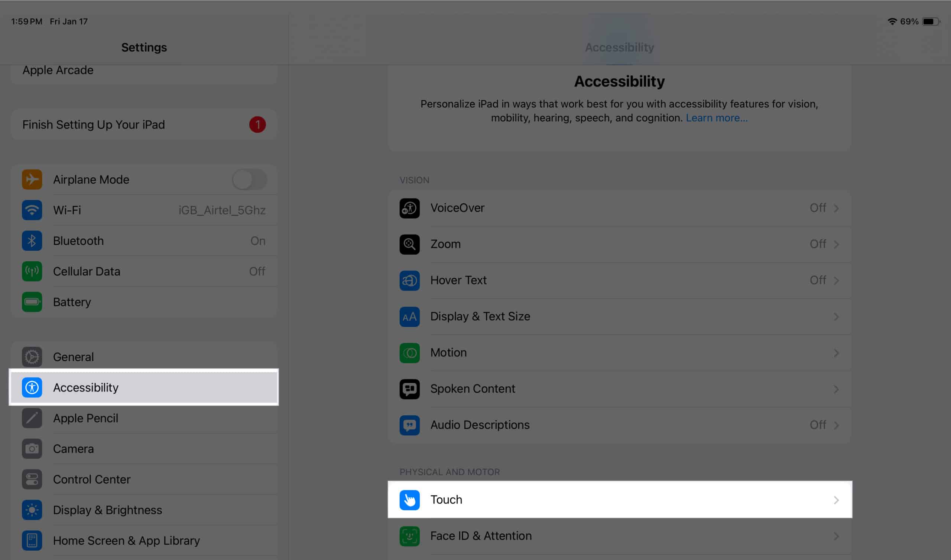Viewport: 951px width, 560px height.
Task: Open the Hover Text settings
Action: pos(619,280)
